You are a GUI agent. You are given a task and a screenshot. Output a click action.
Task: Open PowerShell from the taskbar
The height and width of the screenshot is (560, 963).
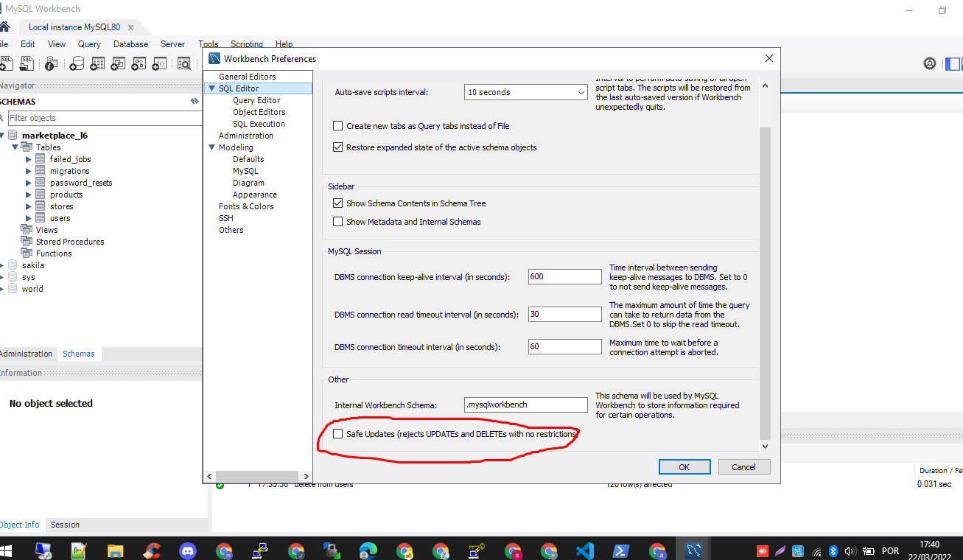pyautogui.click(x=621, y=550)
